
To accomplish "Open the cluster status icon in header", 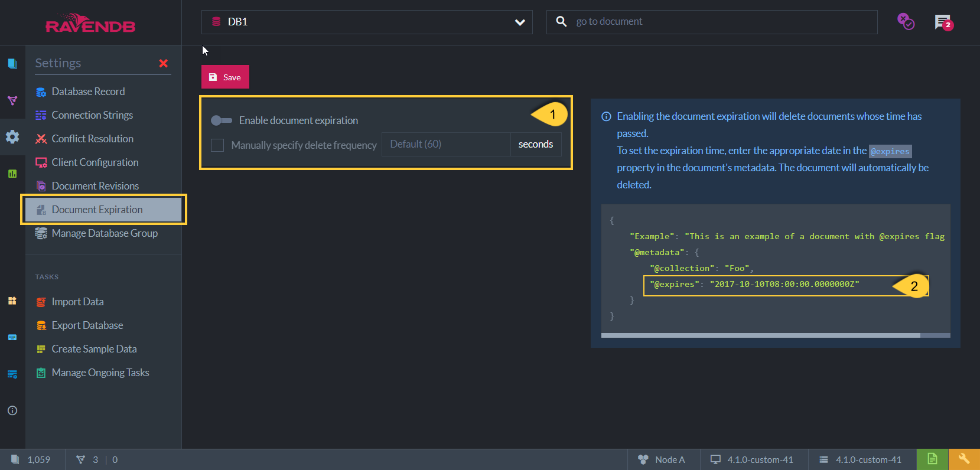I will pyautogui.click(x=906, y=21).
